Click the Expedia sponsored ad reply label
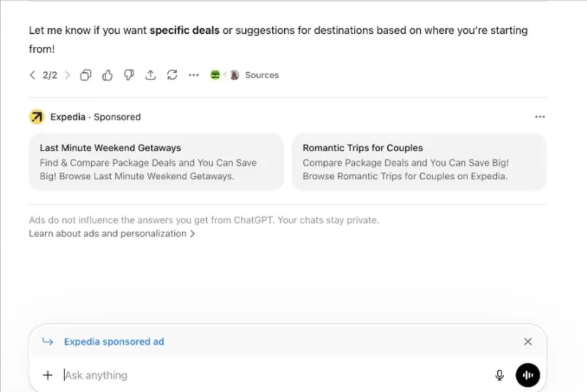587x392 pixels. click(114, 342)
